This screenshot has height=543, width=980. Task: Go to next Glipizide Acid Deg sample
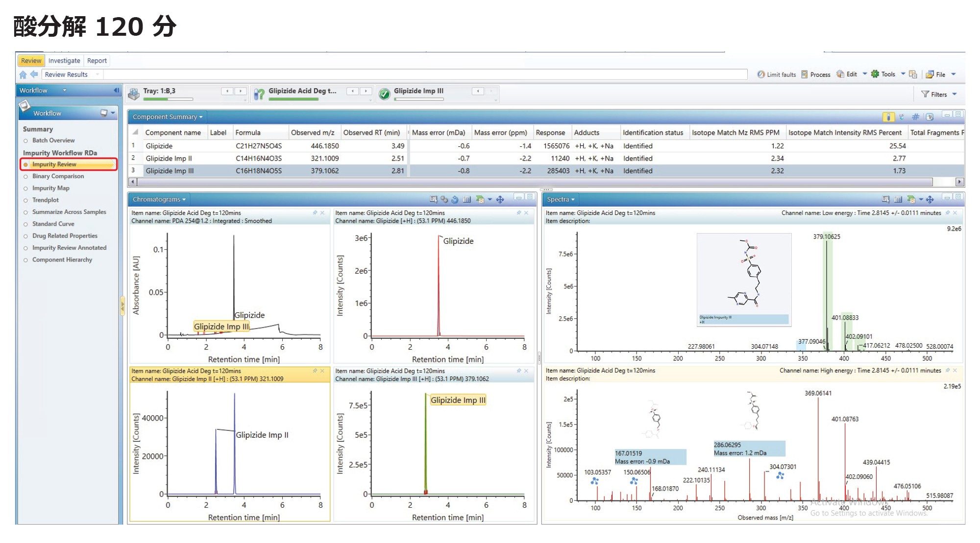click(x=366, y=91)
